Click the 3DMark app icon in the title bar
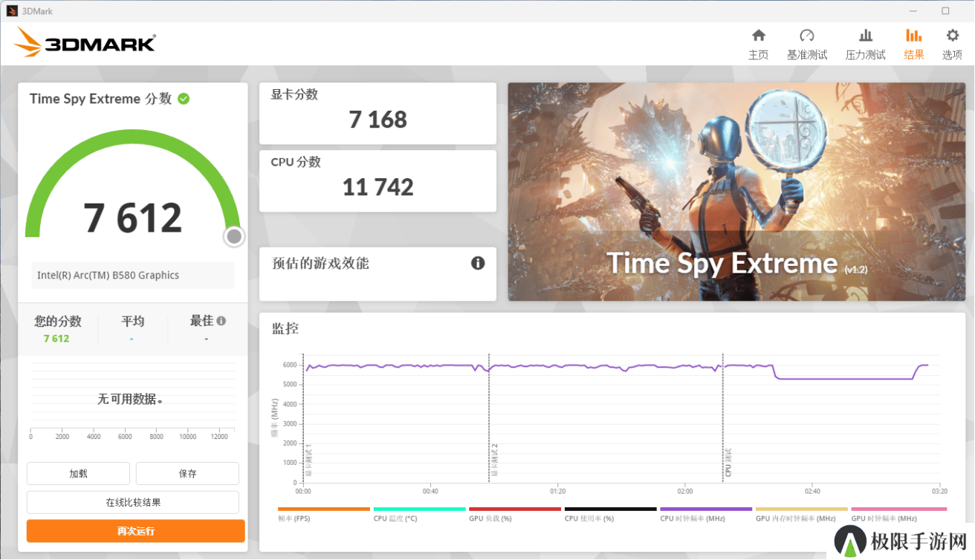975x560 pixels. tap(11, 10)
